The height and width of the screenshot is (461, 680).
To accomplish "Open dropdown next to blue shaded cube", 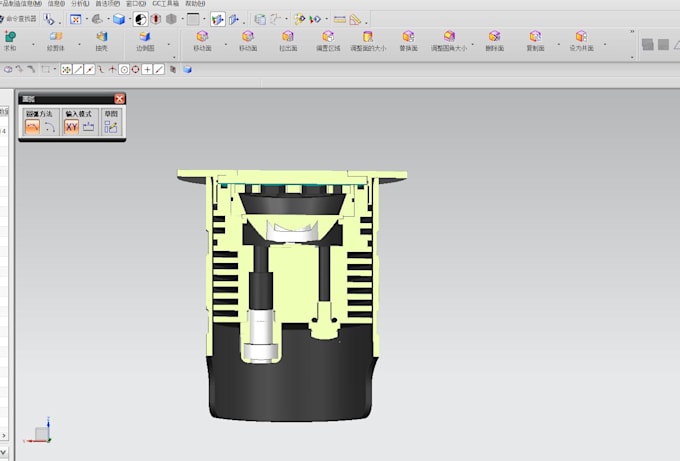I will pos(129,20).
